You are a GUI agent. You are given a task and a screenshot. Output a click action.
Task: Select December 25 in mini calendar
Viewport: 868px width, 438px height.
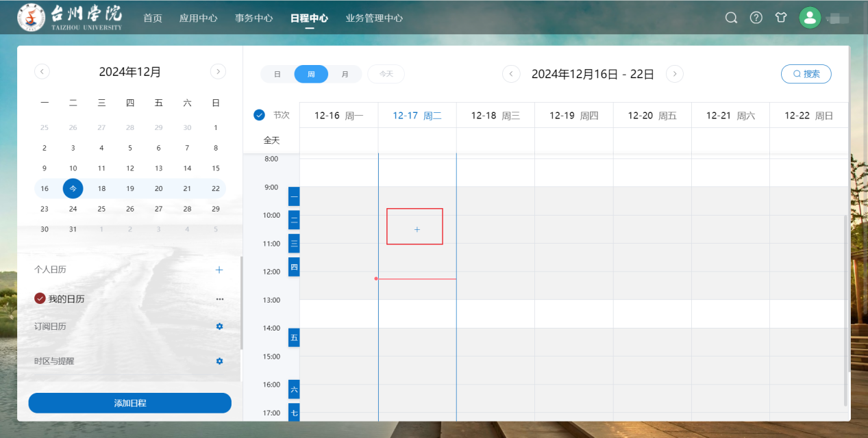point(101,209)
